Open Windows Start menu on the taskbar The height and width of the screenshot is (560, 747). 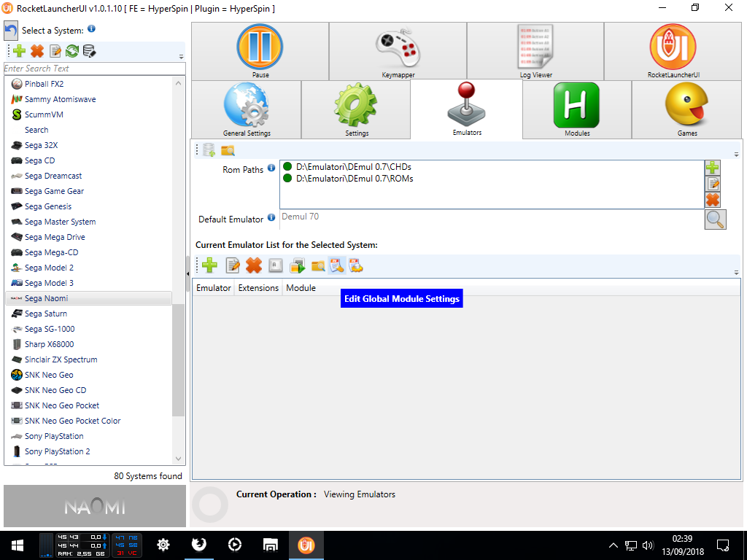[18, 545]
